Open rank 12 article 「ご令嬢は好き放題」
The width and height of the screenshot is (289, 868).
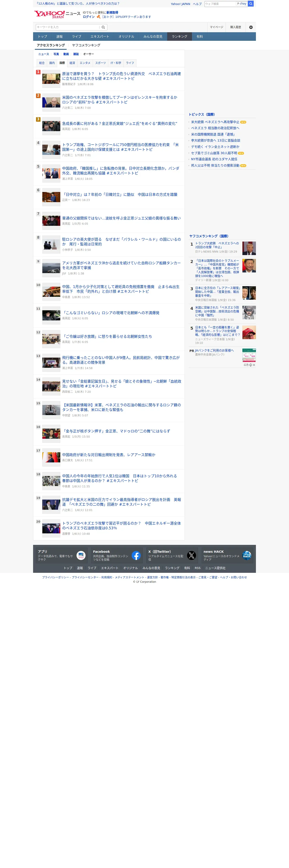tap(107, 336)
